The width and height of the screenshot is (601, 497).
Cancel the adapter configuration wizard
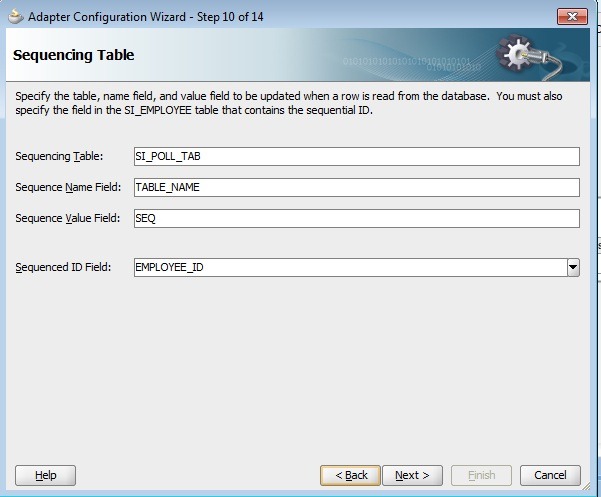(x=550, y=475)
